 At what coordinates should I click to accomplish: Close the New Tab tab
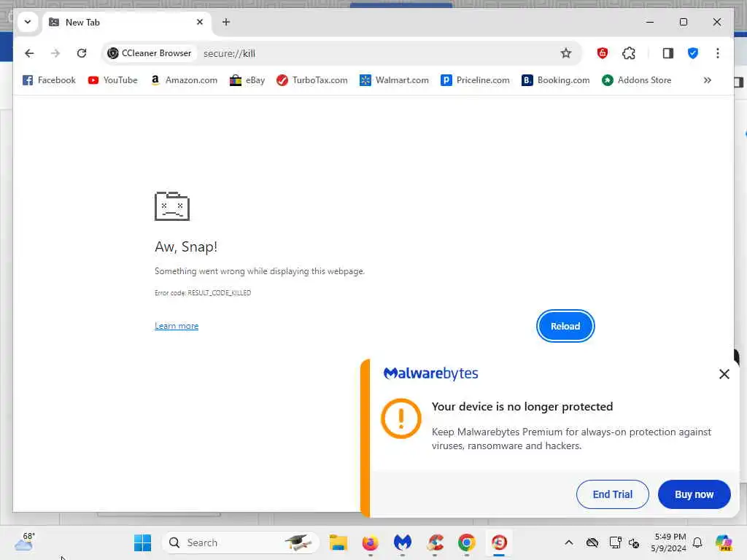200,22
